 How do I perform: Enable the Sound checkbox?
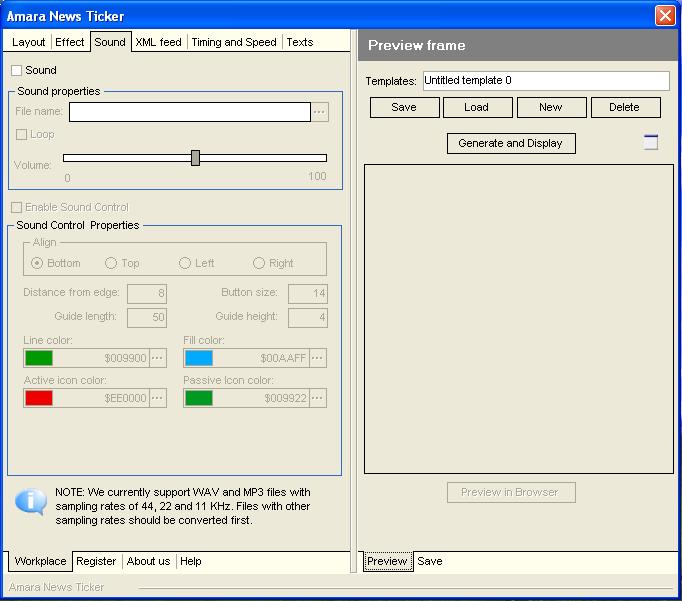click(17, 70)
